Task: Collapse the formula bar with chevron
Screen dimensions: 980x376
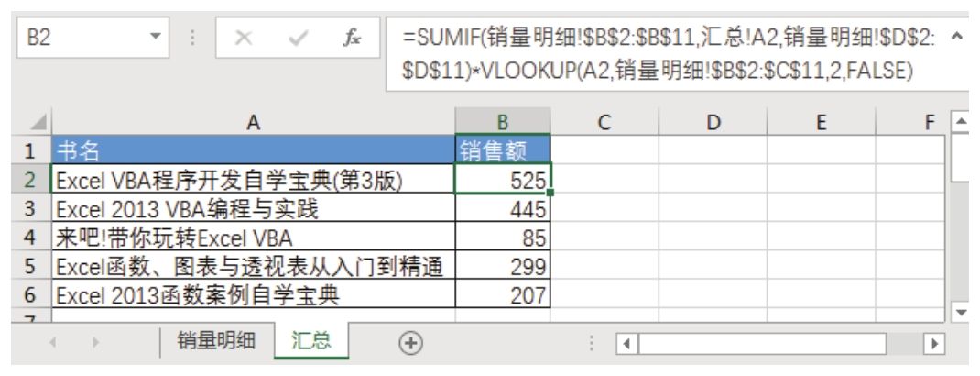Action: (958, 38)
